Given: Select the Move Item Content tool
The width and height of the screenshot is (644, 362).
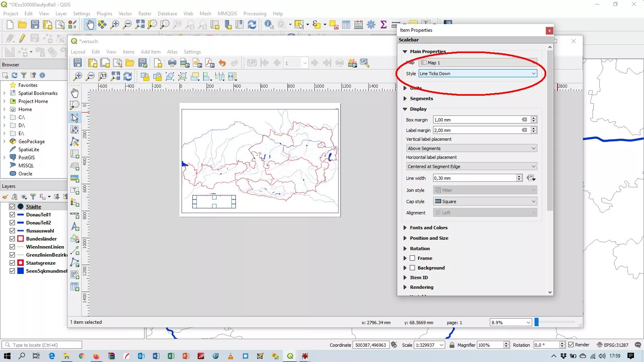Looking at the screenshot, I should click(x=75, y=130).
